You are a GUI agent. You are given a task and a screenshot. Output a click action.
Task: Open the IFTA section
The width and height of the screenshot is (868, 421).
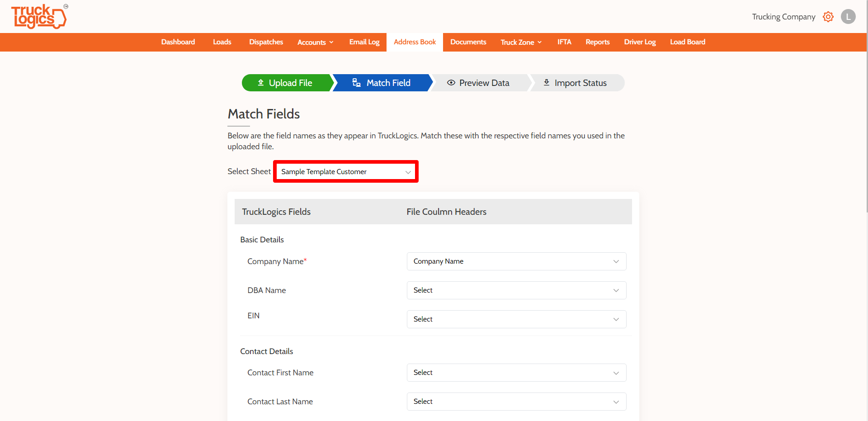click(x=564, y=42)
